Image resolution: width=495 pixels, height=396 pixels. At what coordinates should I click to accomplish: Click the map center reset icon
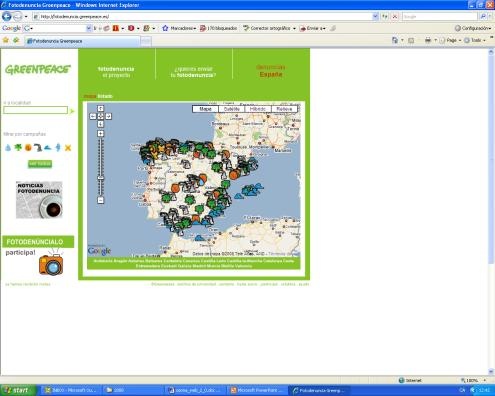(x=101, y=116)
